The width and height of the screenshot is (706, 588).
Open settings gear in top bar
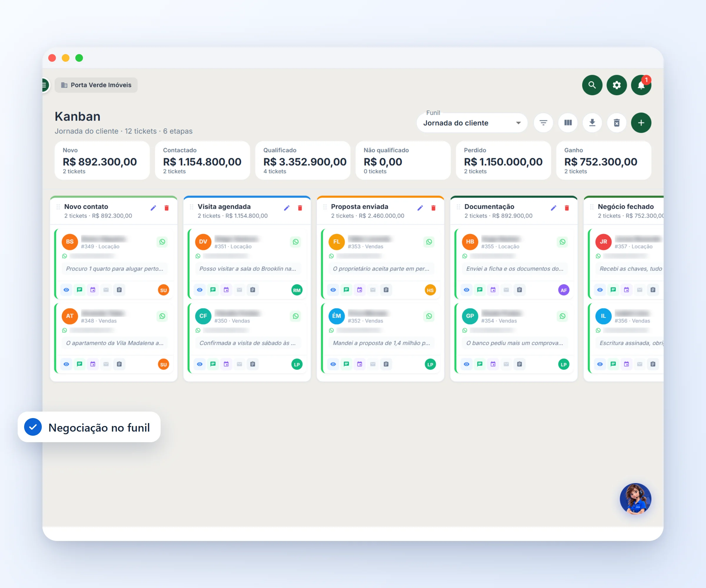616,85
